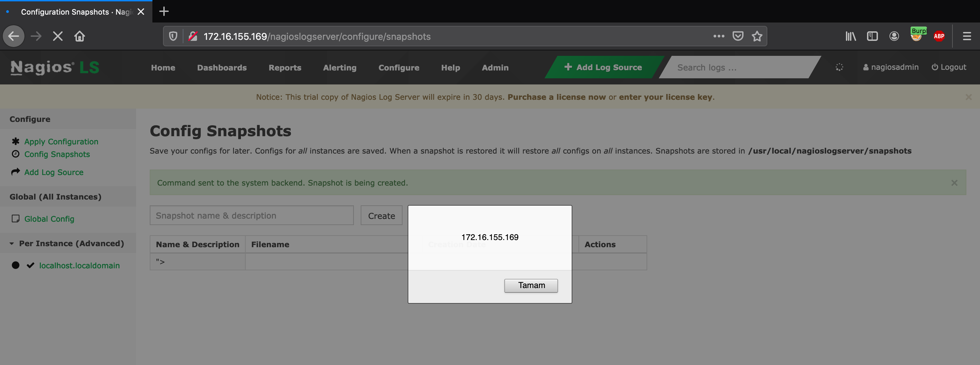The image size is (980, 365).
Task: Close the green snapshot created message
Action: (x=954, y=183)
